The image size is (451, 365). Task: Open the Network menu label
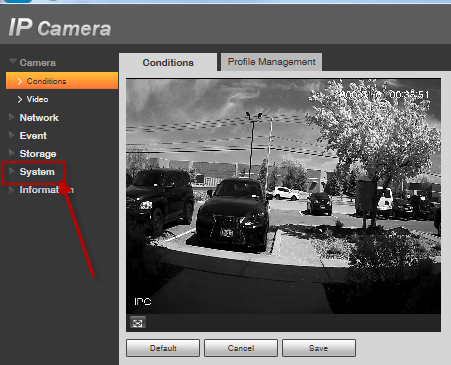(39, 118)
